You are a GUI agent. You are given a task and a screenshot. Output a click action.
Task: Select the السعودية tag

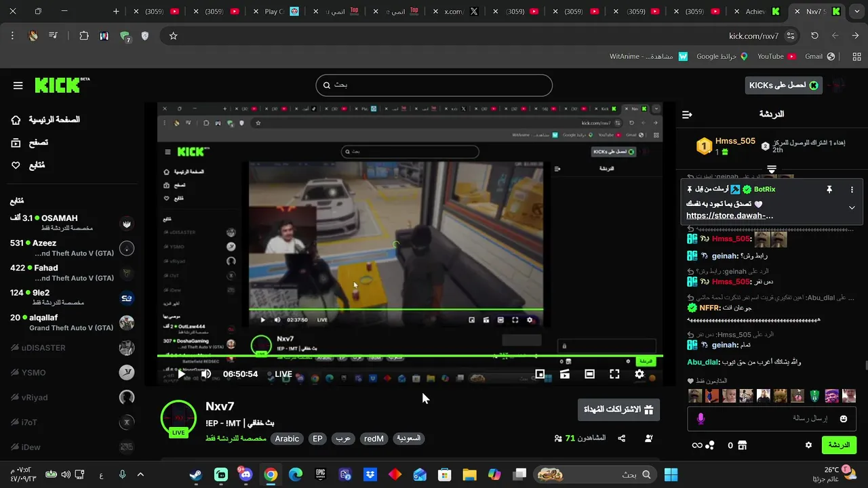(408, 439)
